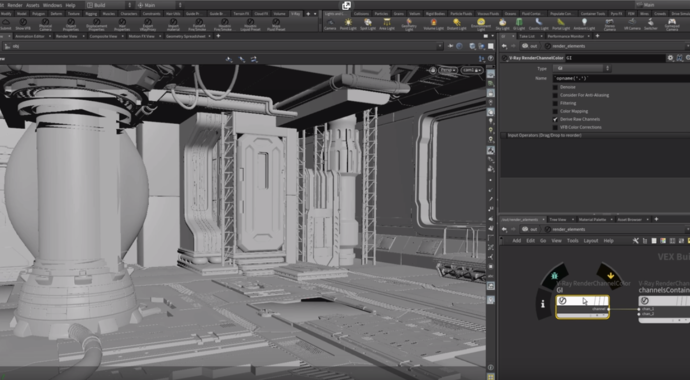This screenshot has height=380, width=690.
Task: Open the network editor Tools menu
Action: (573, 241)
